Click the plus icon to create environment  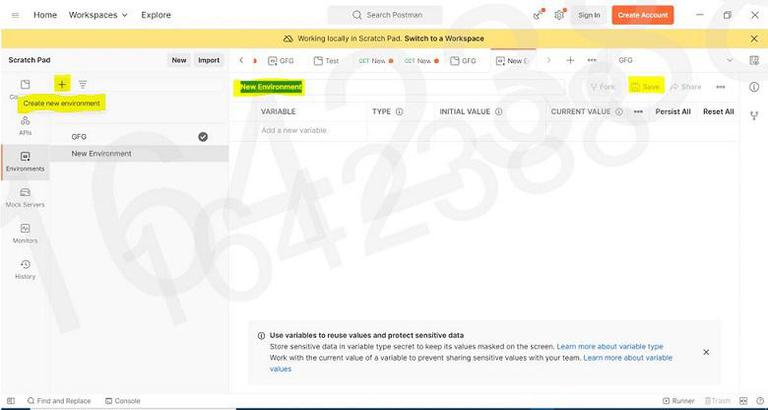(x=62, y=84)
